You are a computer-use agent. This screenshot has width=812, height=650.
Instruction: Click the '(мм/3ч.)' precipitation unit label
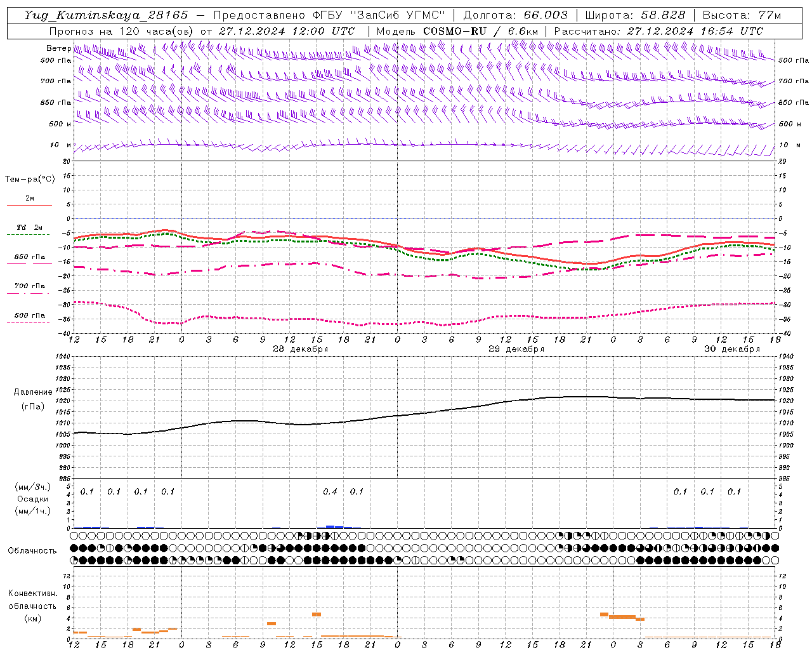coord(33,487)
